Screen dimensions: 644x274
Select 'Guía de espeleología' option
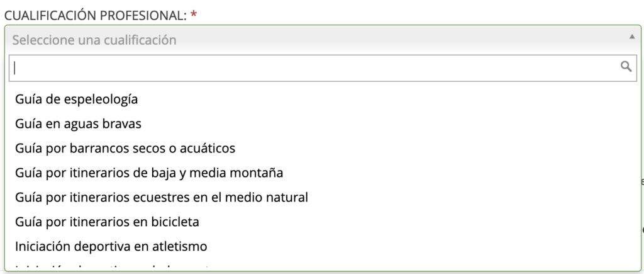(77, 99)
